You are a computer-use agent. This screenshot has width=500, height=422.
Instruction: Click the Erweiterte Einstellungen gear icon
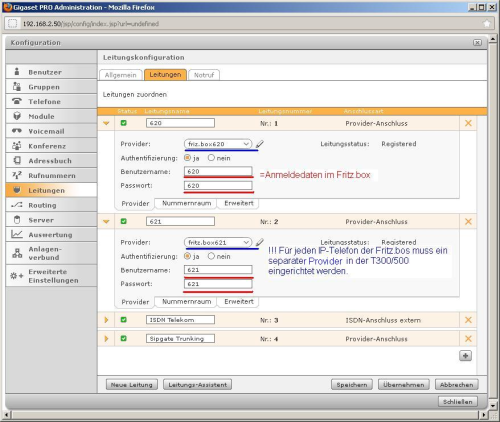click(17, 276)
